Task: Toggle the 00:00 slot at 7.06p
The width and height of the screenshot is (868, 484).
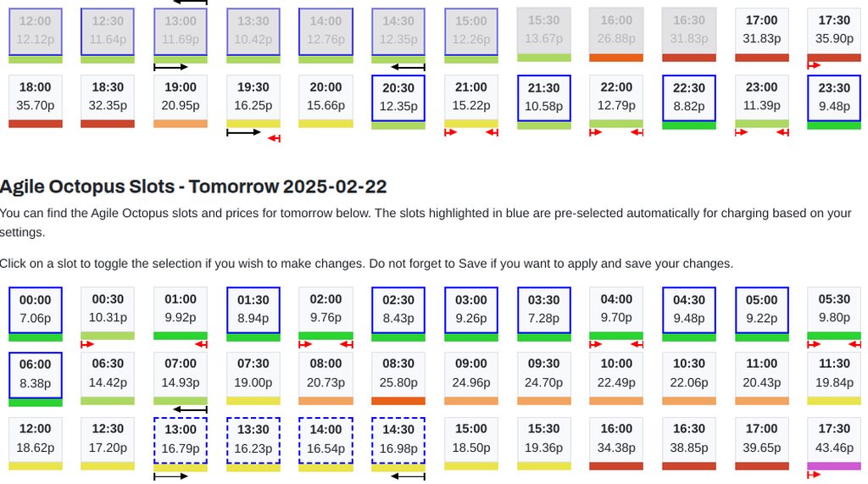Action: 35,309
